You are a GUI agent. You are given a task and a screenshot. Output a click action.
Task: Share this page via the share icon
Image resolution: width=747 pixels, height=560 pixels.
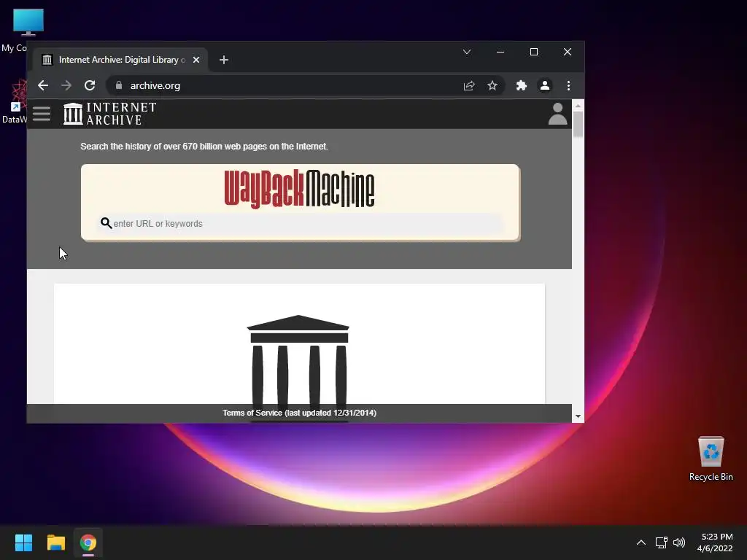tap(469, 86)
